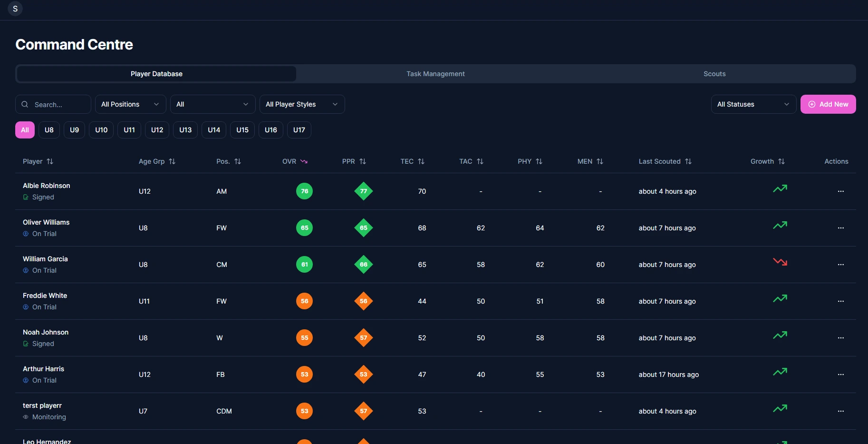This screenshot has height=444, width=868.
Task: Open Noah Johnson's player name link
Action: point(46,332)
